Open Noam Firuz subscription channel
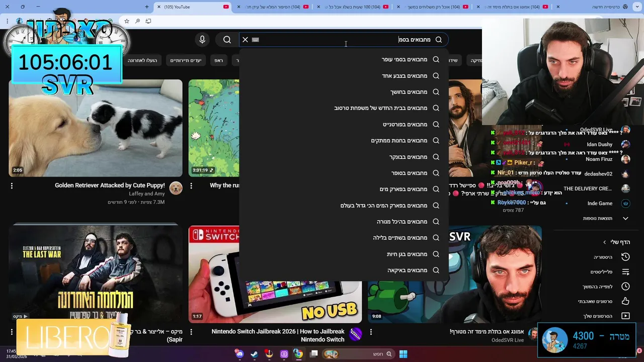 point(608,159)
